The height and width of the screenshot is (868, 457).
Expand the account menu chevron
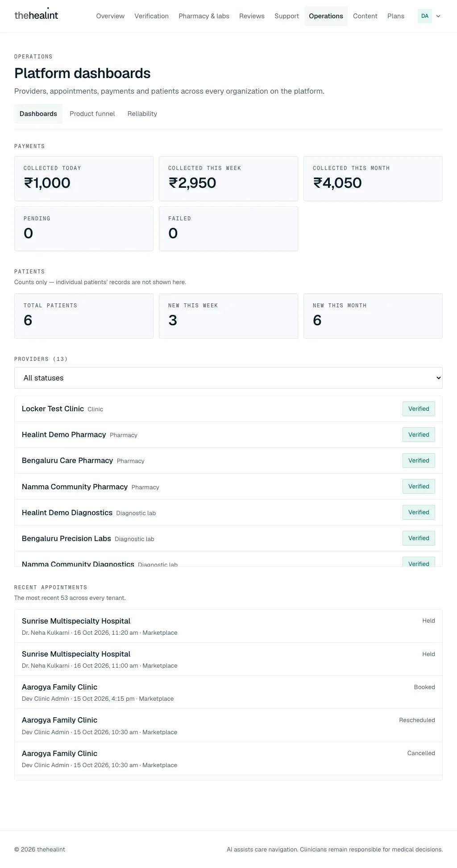pyautogui.click(x=438, y=16)
